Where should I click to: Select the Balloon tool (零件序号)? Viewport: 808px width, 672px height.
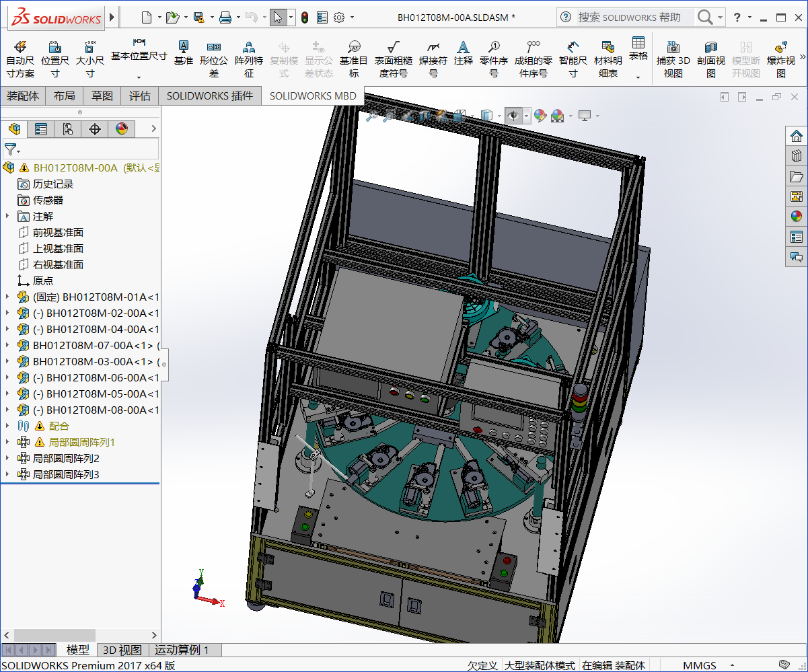point(494,59)
